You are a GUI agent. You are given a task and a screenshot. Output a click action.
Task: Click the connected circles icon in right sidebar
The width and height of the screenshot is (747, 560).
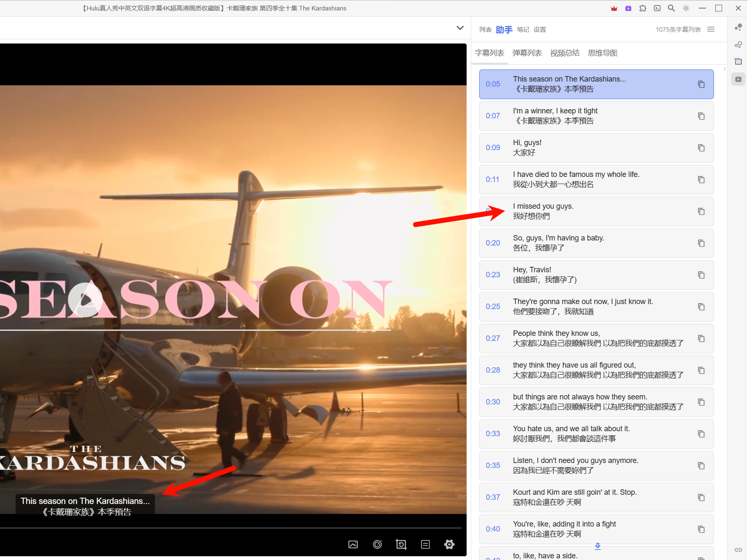pos(738,44)
